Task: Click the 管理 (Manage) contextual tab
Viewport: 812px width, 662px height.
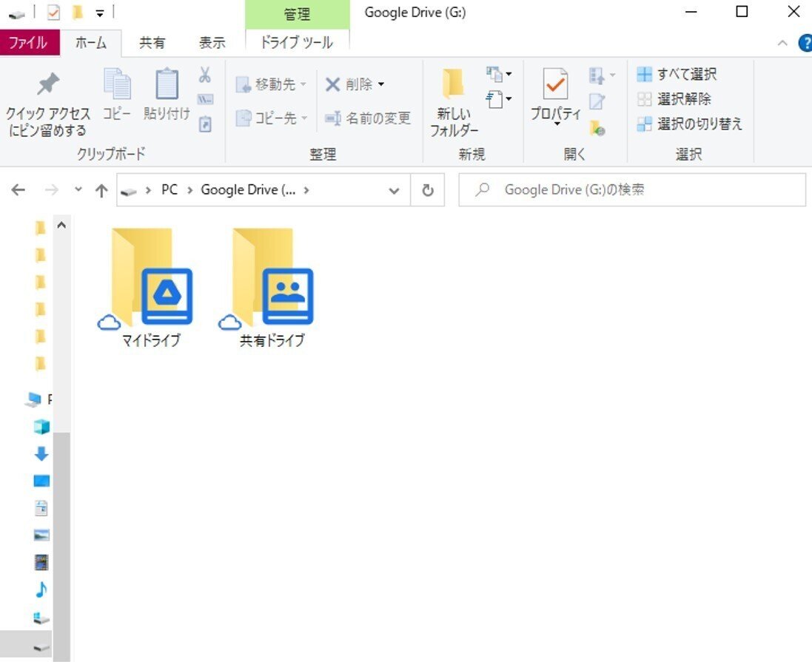Action: coord(298,14)
